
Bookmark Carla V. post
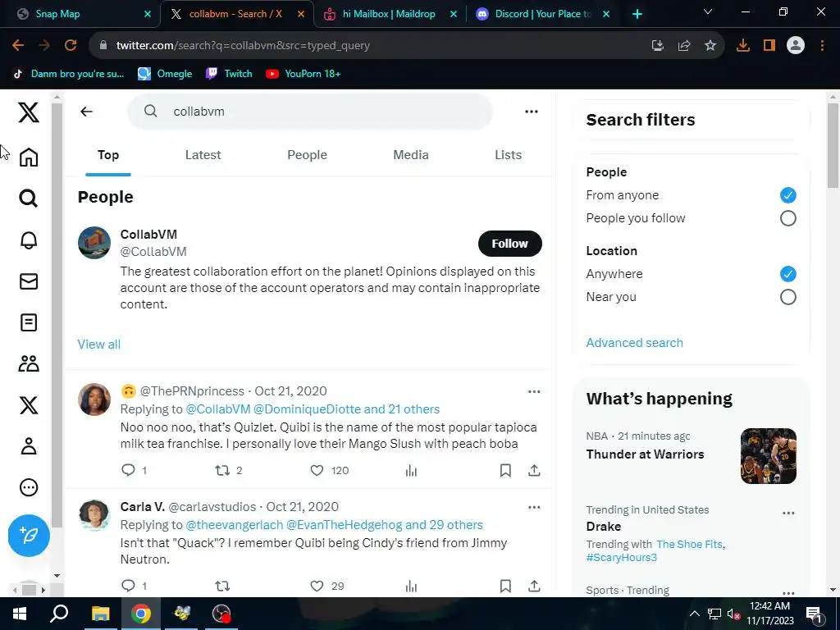coord(505,586)
